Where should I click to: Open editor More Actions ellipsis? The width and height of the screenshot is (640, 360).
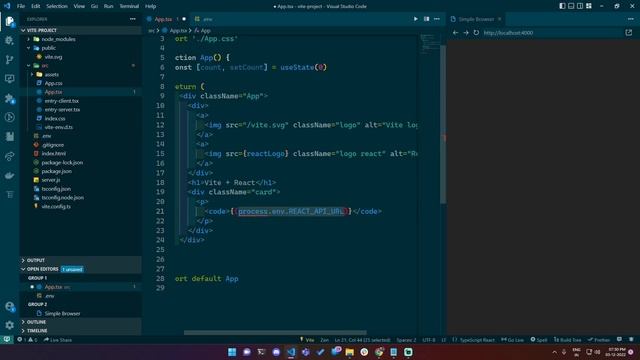(x=437, y=19)
